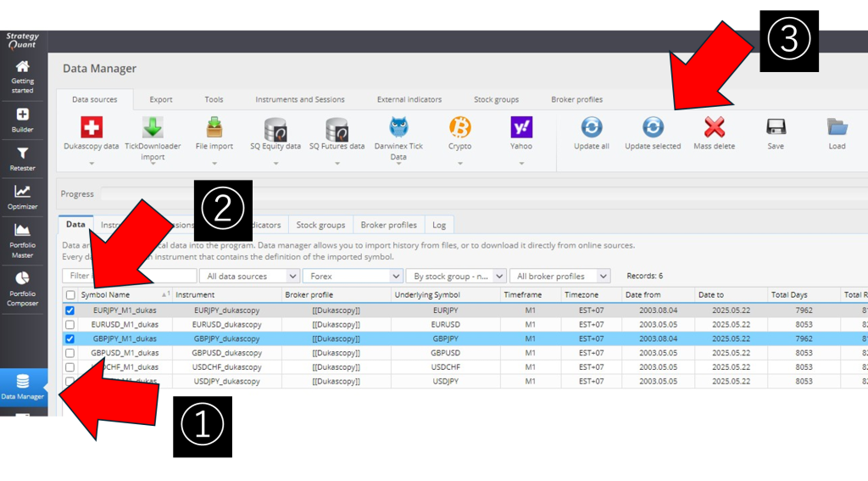Click the Yahoo data source icon
The width and height of the screenshot is (868, 481).
point(521,128)
